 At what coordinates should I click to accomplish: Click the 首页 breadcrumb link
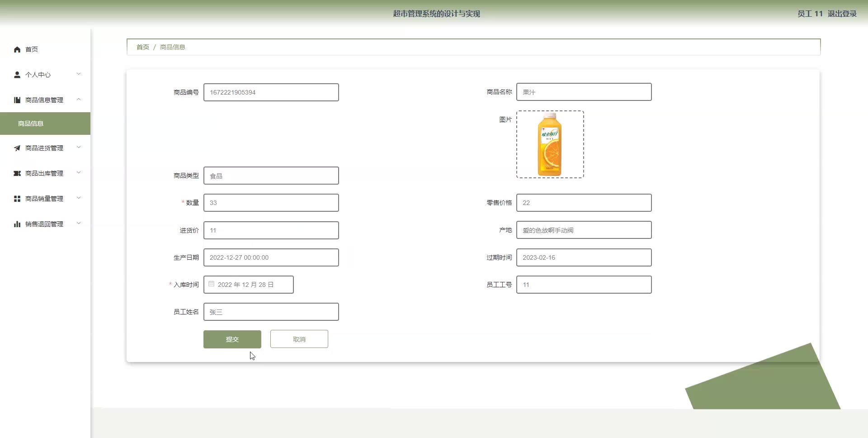coord(142,47)
